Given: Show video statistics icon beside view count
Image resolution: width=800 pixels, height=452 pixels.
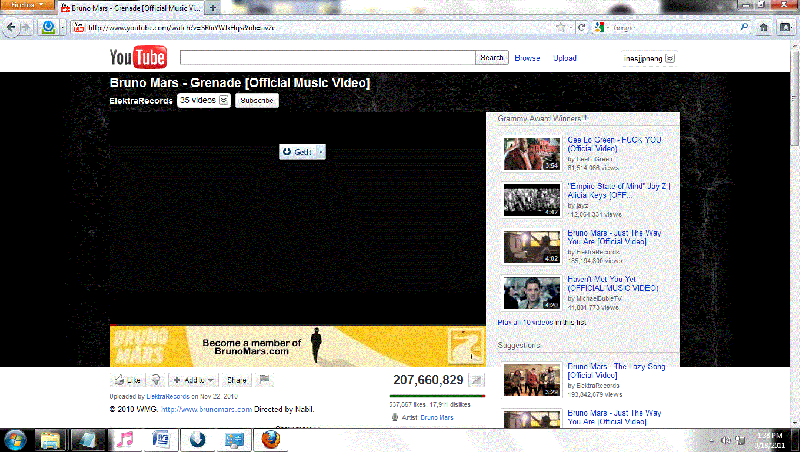Looking at the screenshot, I should (477, 380).
